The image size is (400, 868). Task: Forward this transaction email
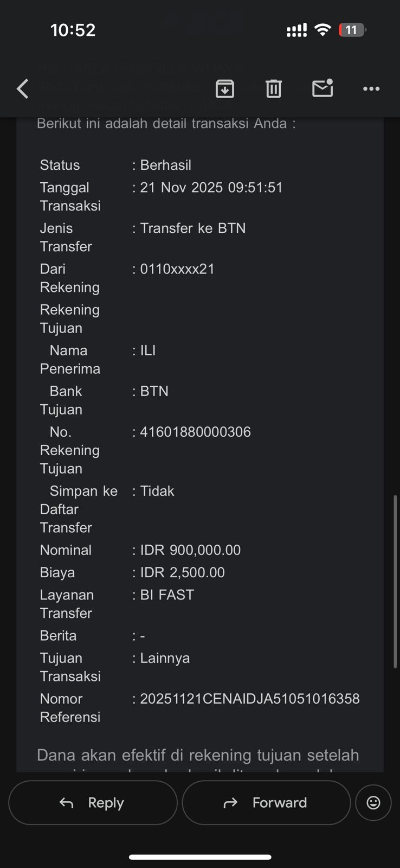(x=266, y=802)
